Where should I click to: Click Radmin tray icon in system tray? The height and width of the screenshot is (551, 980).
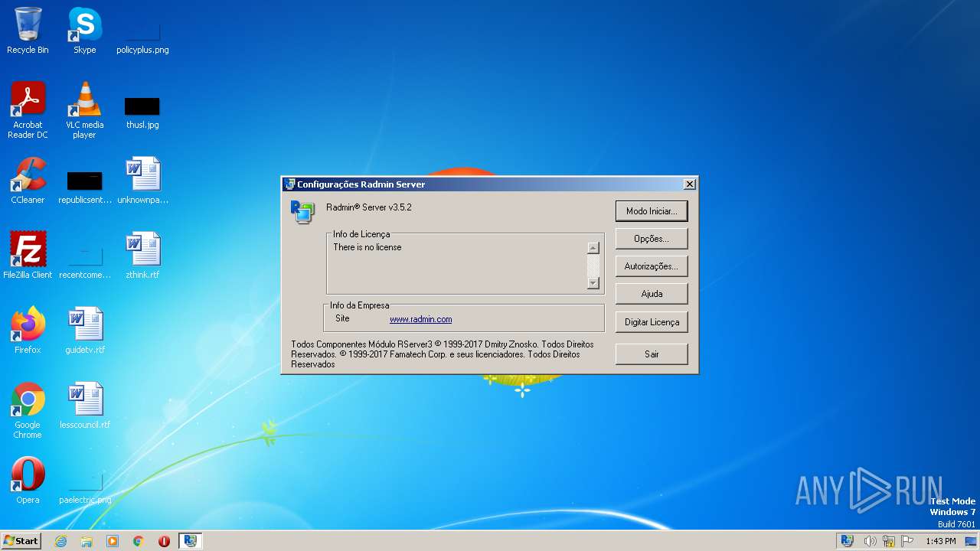[x=847, y=541]
